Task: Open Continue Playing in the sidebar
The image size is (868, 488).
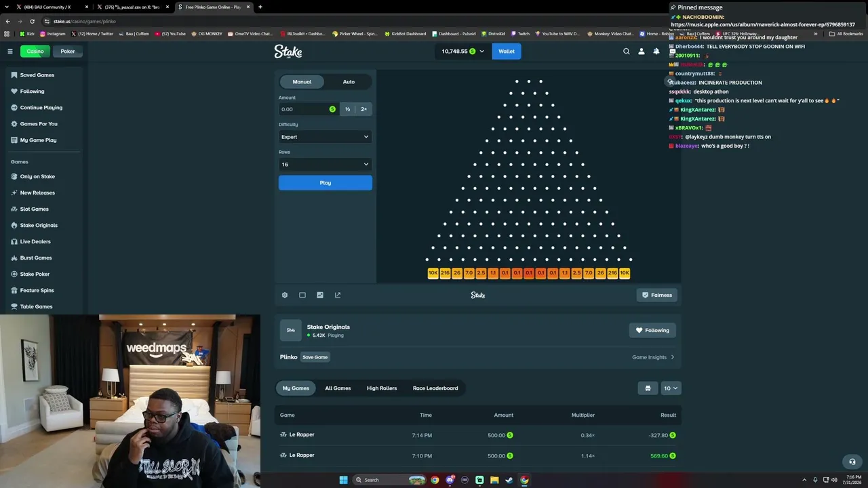Action: (41, 108)
